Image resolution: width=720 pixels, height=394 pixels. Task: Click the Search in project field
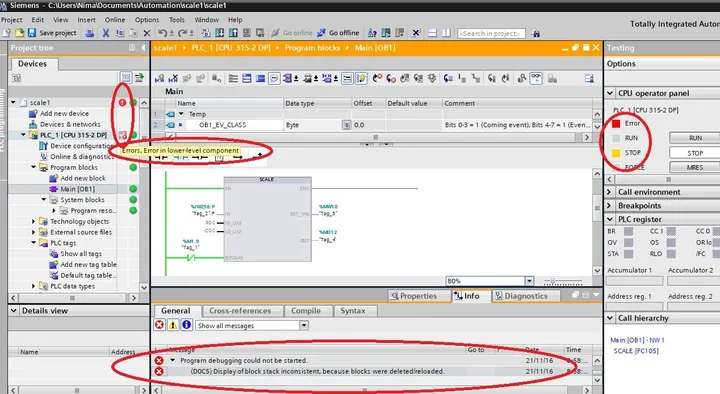[x=491, y=33]
